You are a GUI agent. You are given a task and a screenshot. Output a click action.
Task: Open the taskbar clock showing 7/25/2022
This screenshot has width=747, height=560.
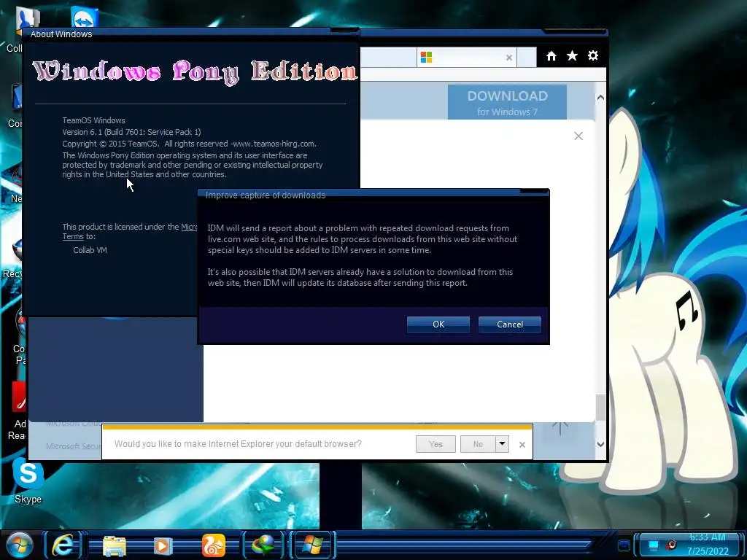[x=708, y=544]
